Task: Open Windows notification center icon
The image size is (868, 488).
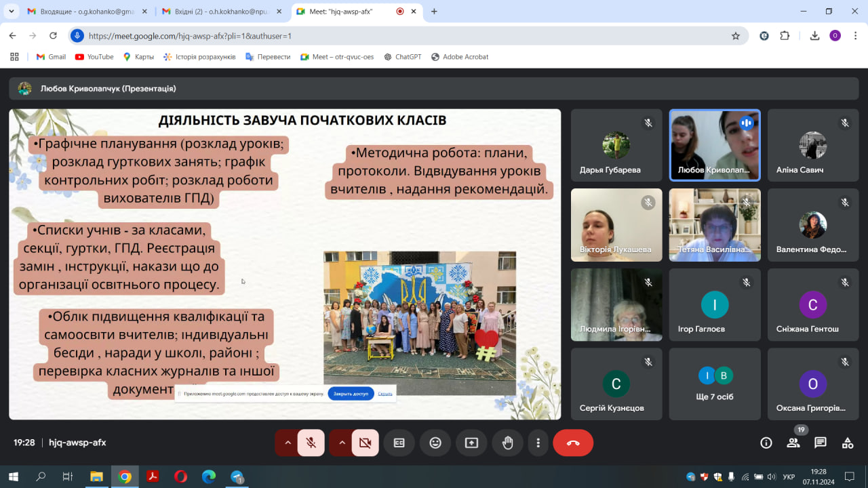Action: tap(849, 476)
